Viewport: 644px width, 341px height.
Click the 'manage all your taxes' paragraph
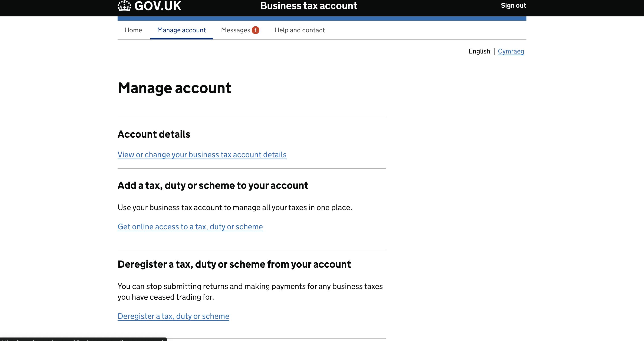(234, 208)
